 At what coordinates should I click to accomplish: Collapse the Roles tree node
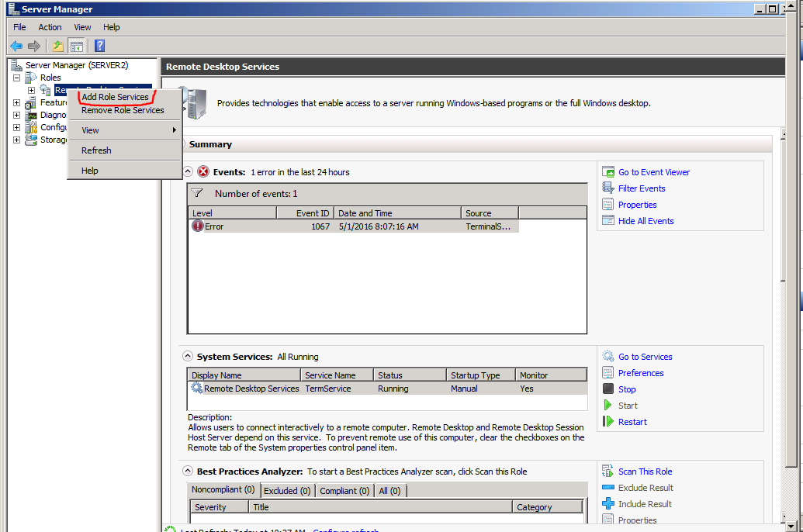pyautogui.click(x=16, y=78)
